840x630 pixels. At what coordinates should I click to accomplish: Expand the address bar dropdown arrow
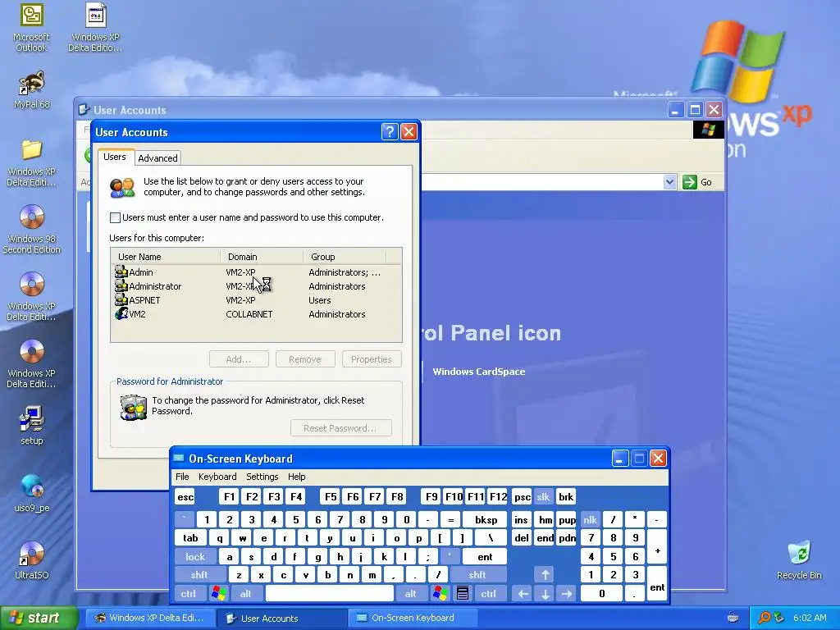pyautogui.click(x=669, y=182)
